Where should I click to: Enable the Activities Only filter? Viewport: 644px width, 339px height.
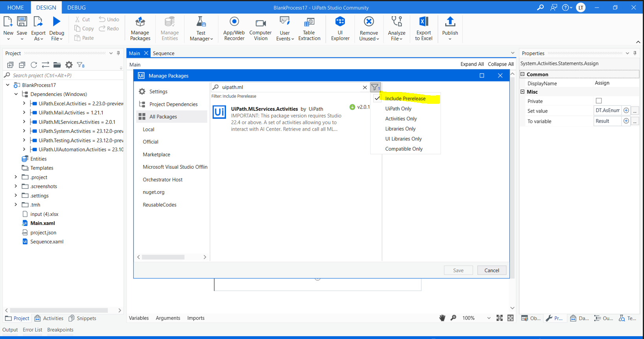point(401,119)
